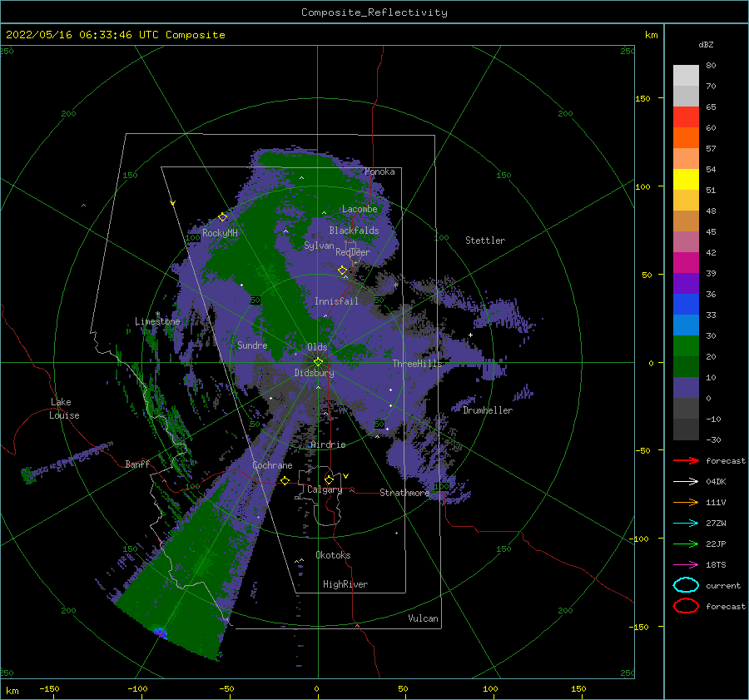Click the RedDeer city label

click(x=353, y=252)
